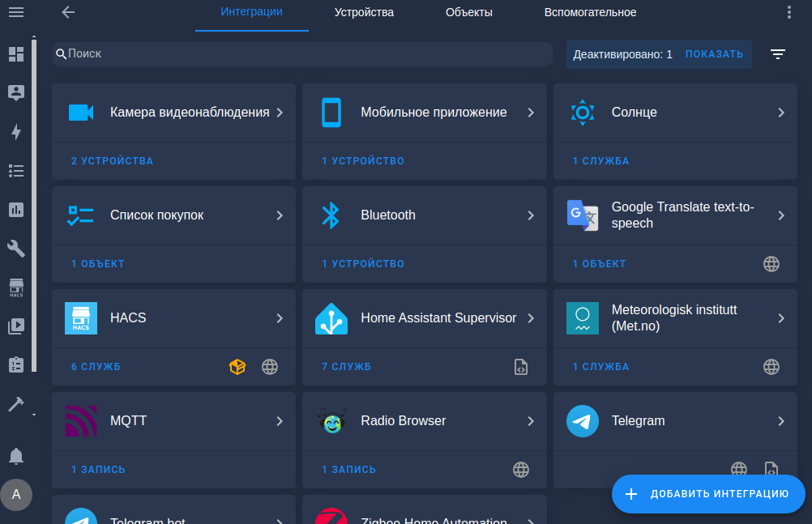Expand the Солнце chevron
The width and height of the screenshot is (812, 524).
[x=781, y=113]
